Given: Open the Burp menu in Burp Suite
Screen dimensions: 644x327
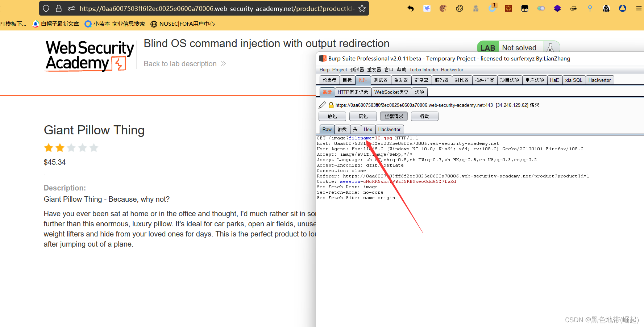Looking at the screenshot, I should click(324, 70).
